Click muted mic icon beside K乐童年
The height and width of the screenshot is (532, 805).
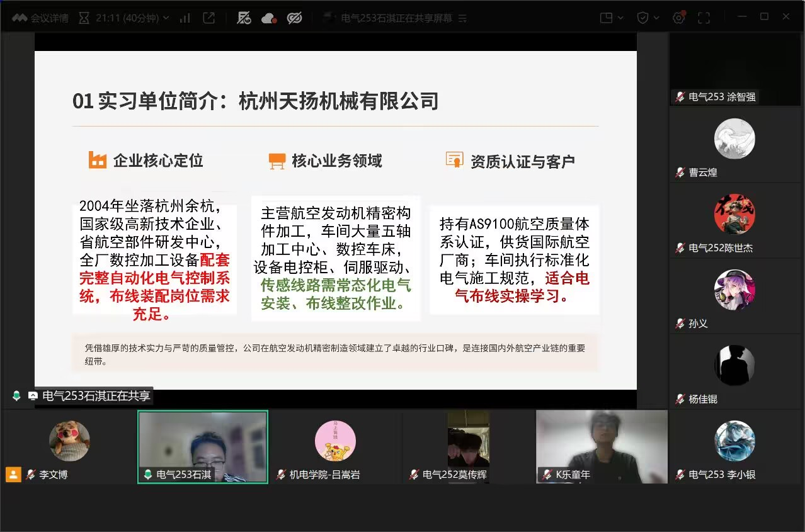(x=546, y=475)
